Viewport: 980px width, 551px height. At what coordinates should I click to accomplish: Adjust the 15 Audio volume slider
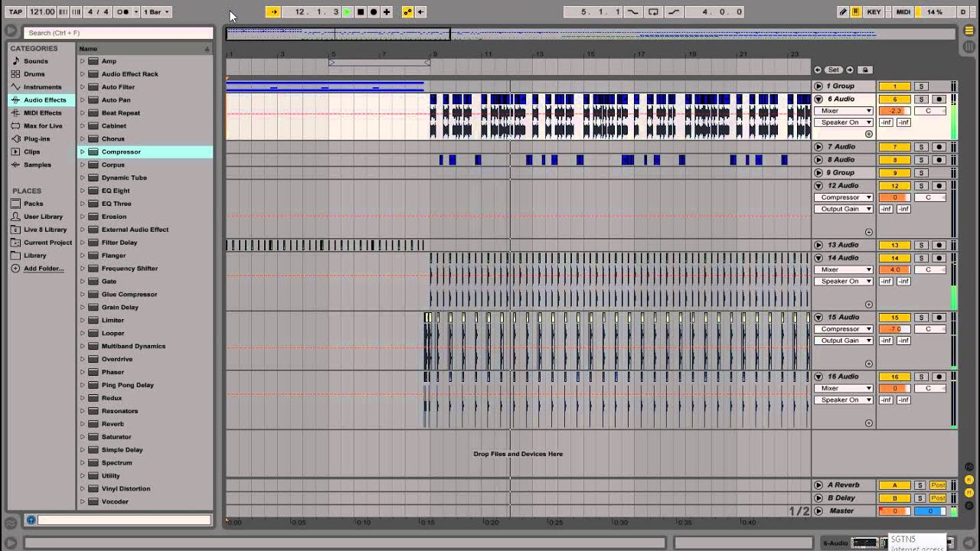tap(894, 329)
